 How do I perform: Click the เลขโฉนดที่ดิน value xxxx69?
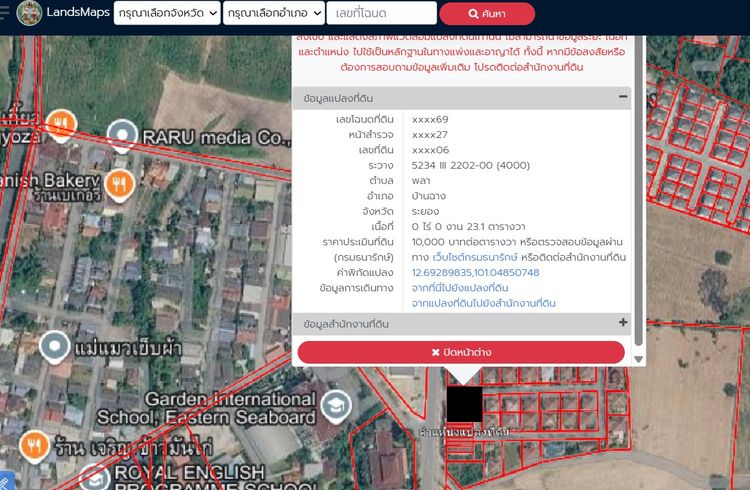430,119
